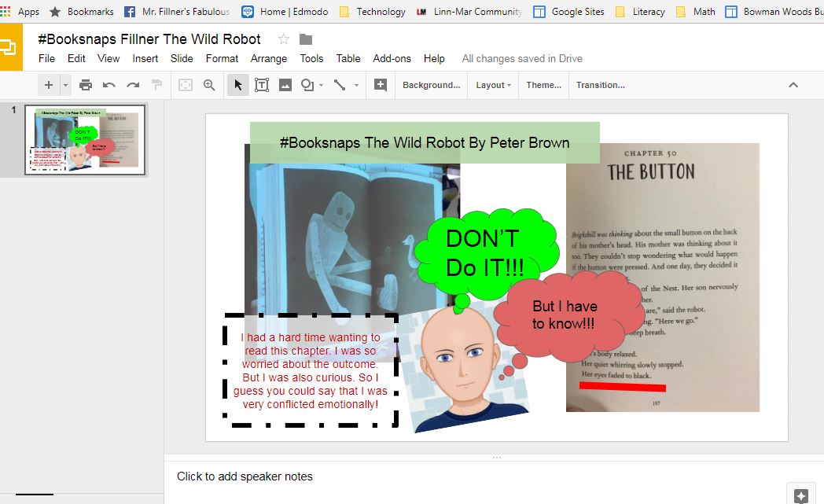Open the Table menu
Viewport: 824px width, 504px height.
[348, 59]
